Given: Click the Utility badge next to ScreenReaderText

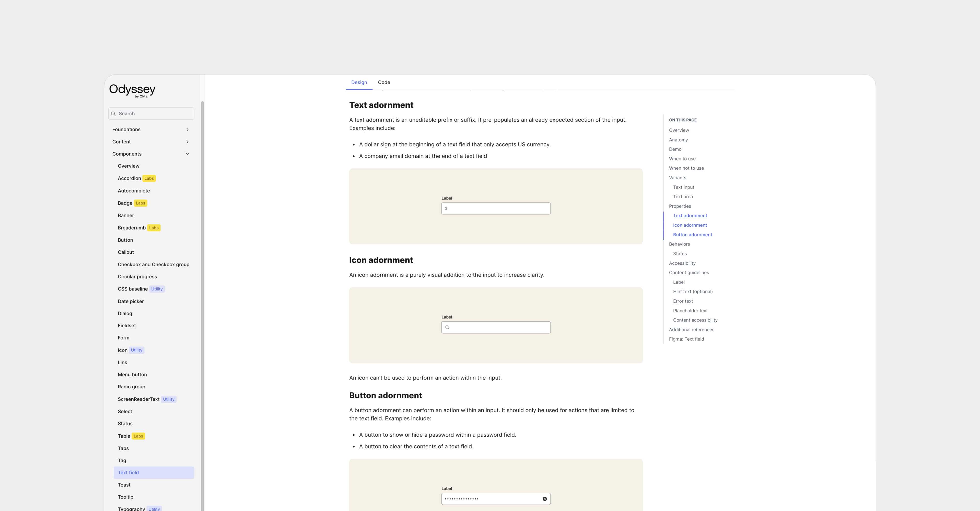Looking at the screenshot, I should pyautogui.click(x=169, y=399).
